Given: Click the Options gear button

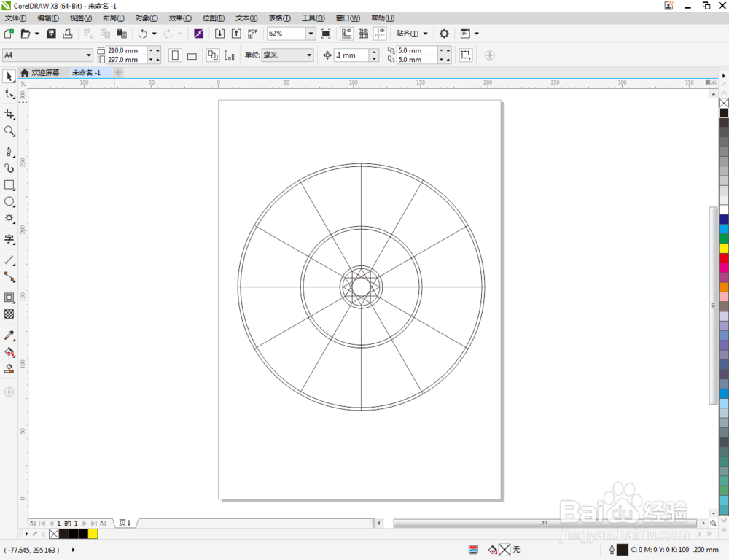Looking at the screenshot, I should click(x=445, y=34).
